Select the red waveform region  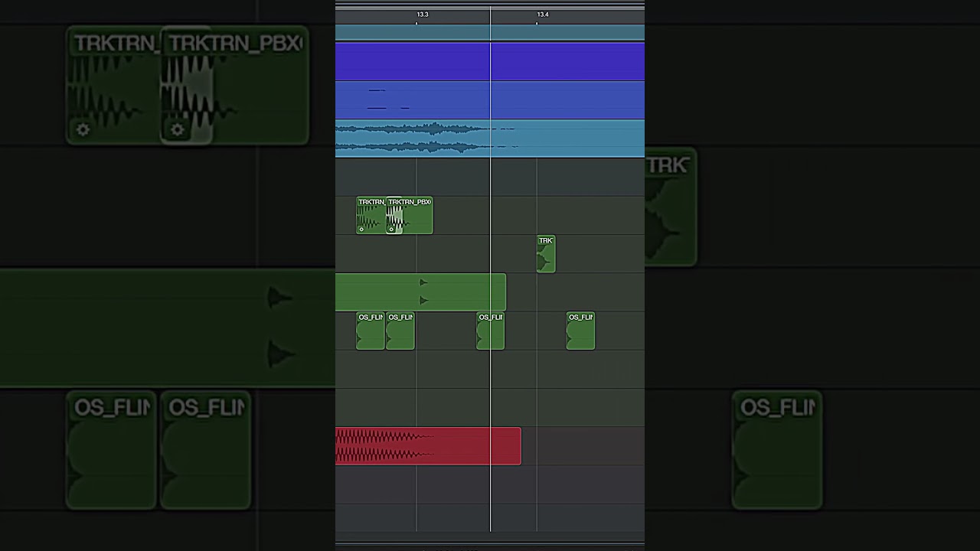point(428,445)
